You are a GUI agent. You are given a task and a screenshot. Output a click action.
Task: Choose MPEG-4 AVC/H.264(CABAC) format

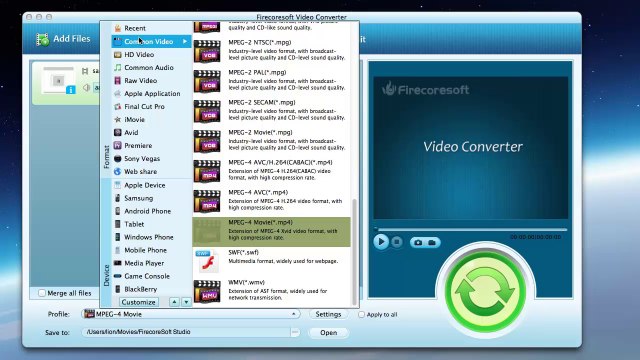point(271,170)
